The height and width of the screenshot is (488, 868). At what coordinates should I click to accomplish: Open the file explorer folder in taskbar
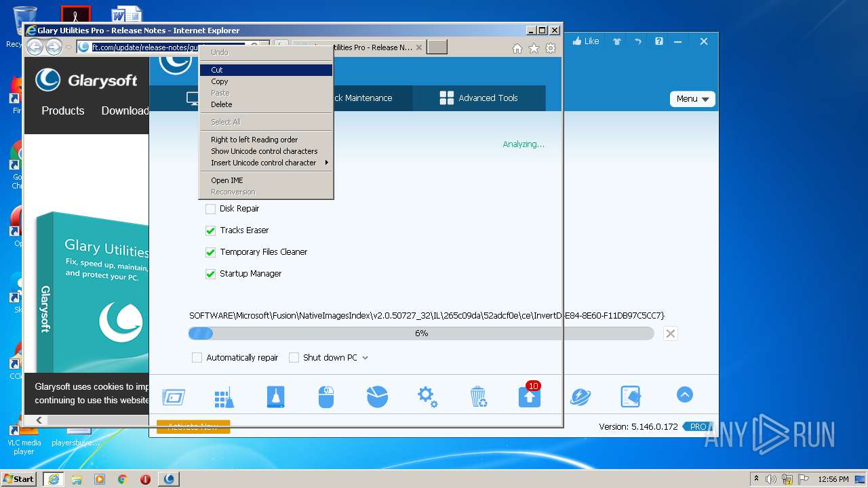pyautogui.click(x=77, y=479)
